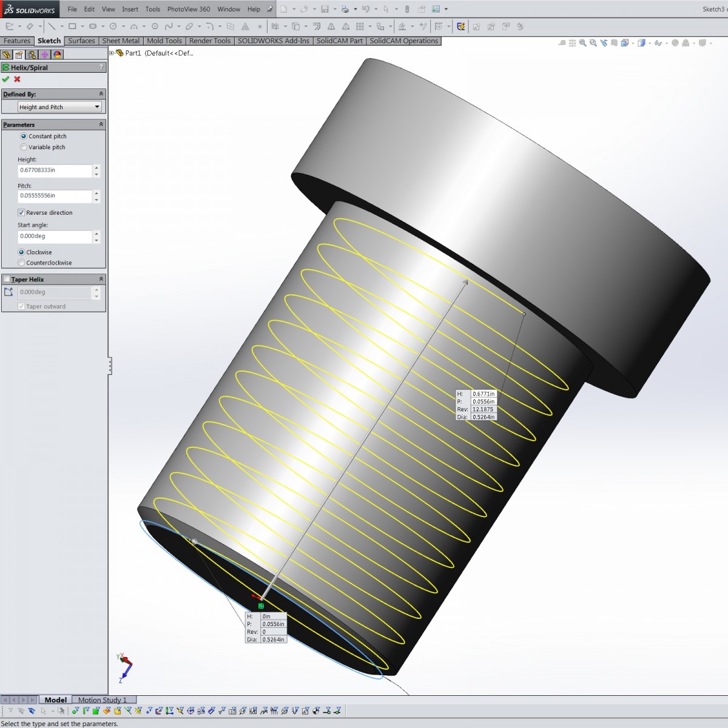Screen dimensions: 728x728
Task: Confirm the helix with the green checkmark
Action: pos(7,79)
